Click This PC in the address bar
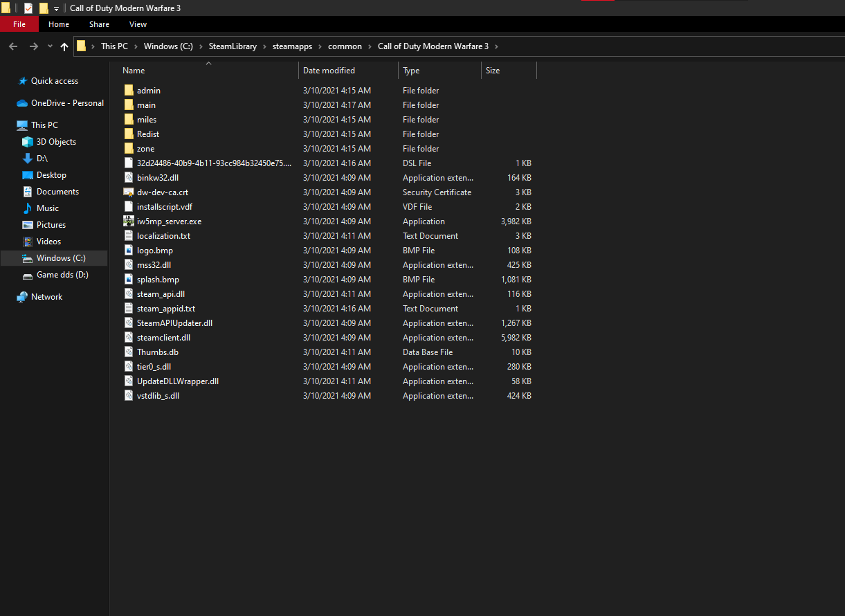The width and height of the screenshot is (845, 616). click(114, 46)
